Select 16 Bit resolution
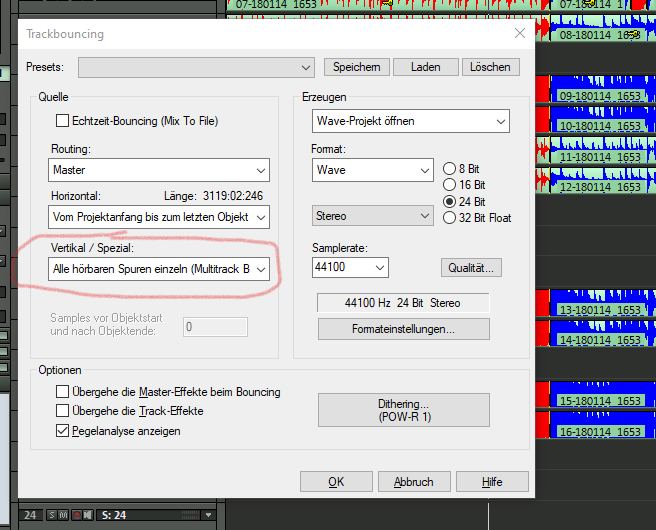This screenshot has width=656, height=530. tap(449, 184)
